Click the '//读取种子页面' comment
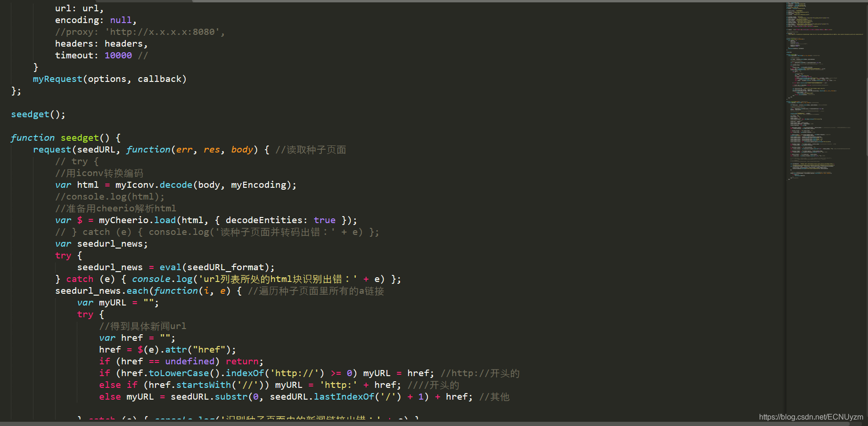868x426 pixels. click(311, 150)
